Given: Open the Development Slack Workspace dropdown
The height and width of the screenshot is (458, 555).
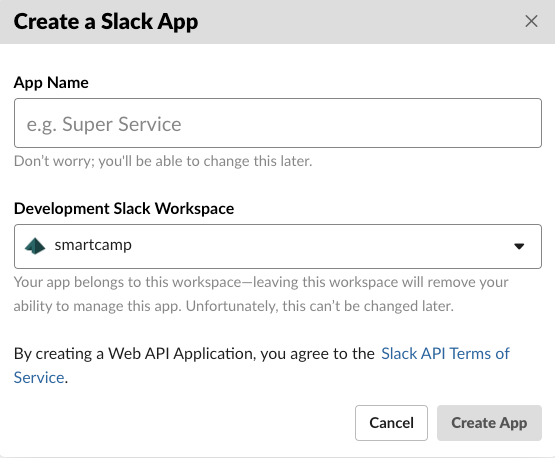Looking at the screenshot, I should 278,246.
